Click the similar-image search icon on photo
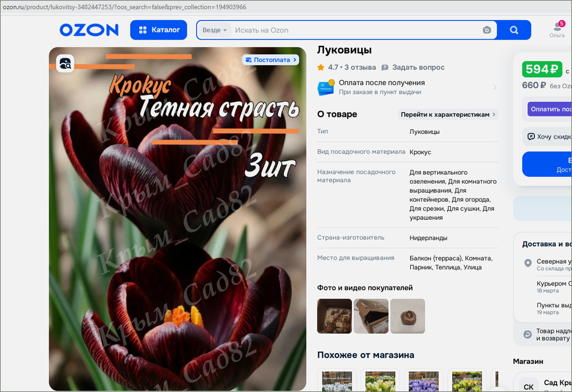This screenshot has width=572, height=392. 65,63
